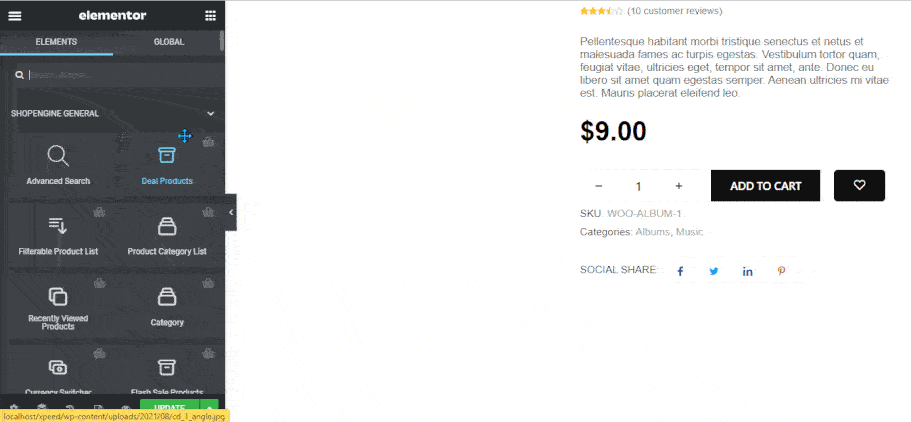Focus the widget search field
The width and height of the screenshot is (911, 422).
[115, 75]
